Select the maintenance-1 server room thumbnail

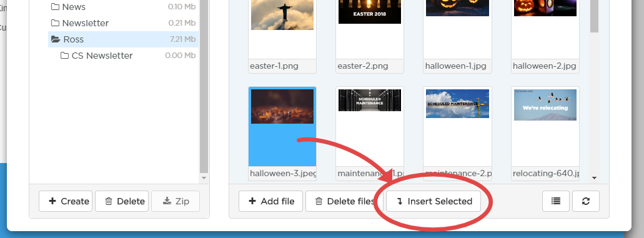[370, 101]
